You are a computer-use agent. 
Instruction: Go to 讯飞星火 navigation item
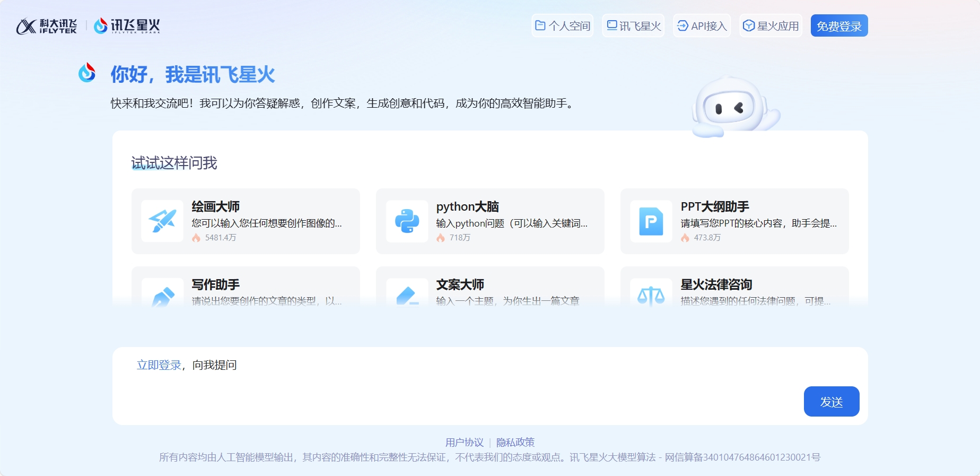[x=633, y=25]
